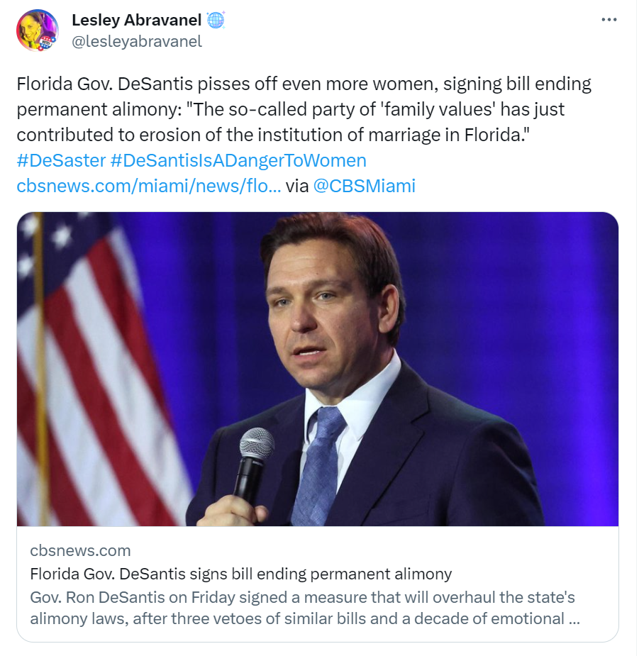Screen dimensions: 644x656
Task: Open the #DeSantisIsADangerToWomen hashtag
Action: tap(238, 161)
